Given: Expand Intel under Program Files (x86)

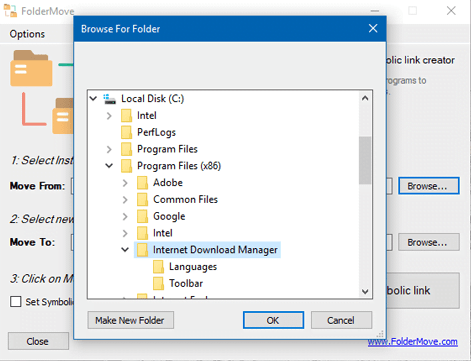Looking at the screenshot, I should click(125, 233).
